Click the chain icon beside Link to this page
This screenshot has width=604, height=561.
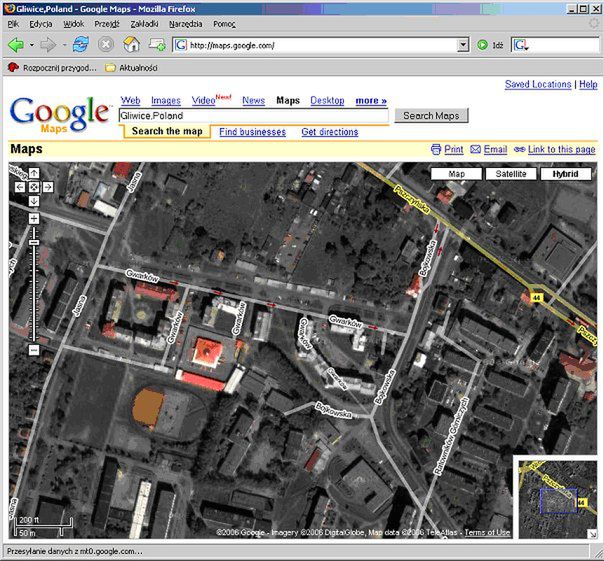coord(520,149)
